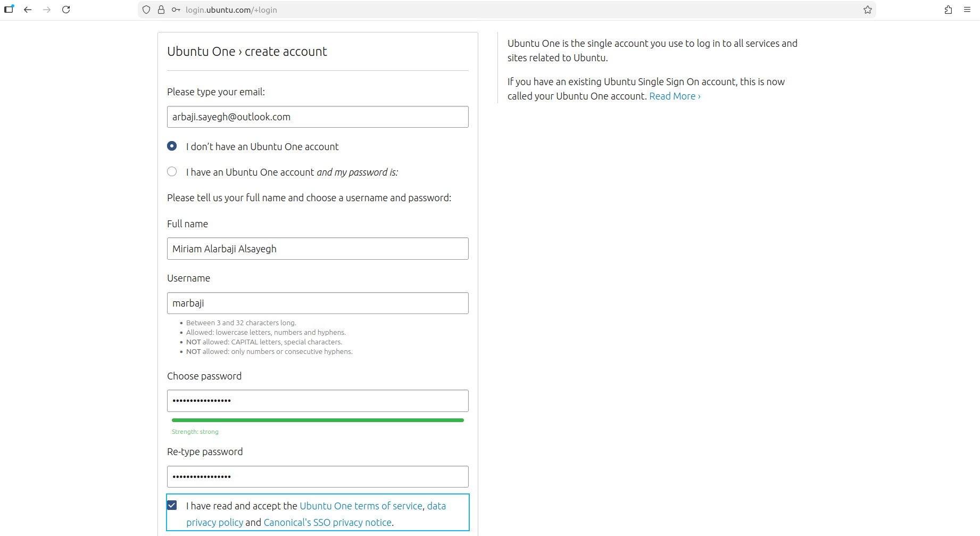Image resolution: width=980 pixels, height=536 pixels.
Task: Click the saved-password key icon in address bar
Action: [x=176, y=10]
